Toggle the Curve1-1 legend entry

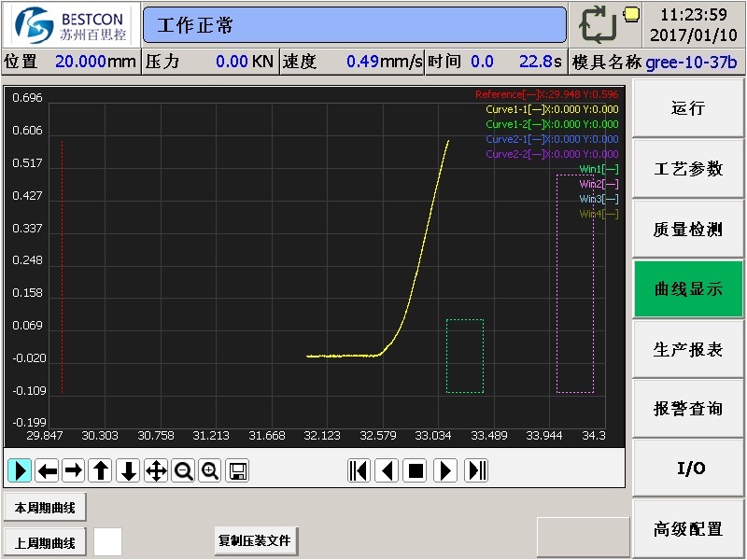(552, 109)
